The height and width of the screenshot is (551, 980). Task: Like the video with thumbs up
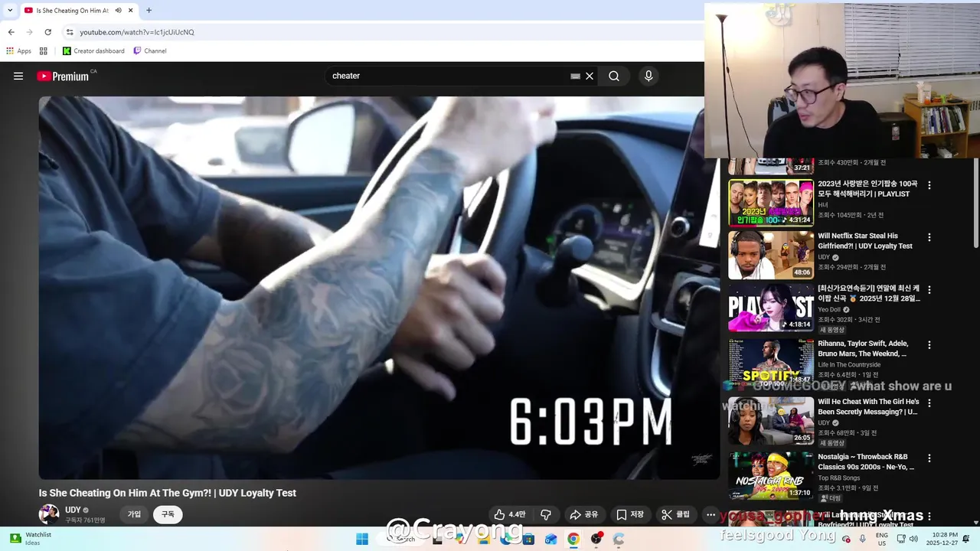[509, 514]
